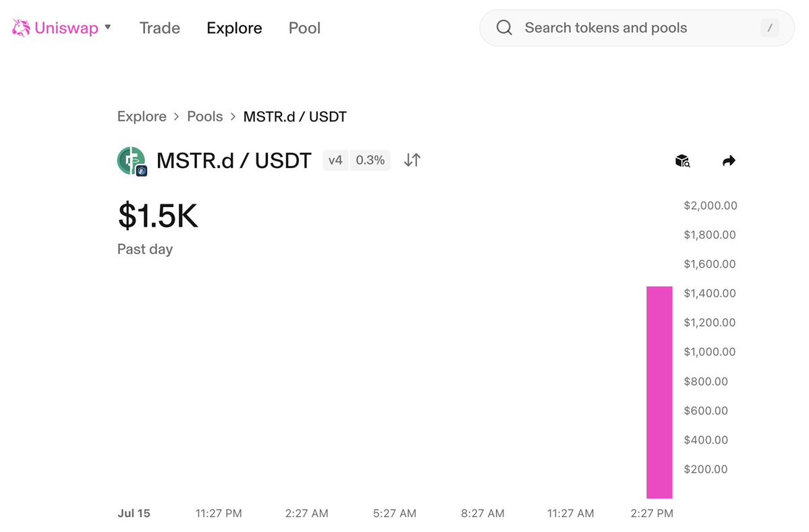Click the first breadcrumb chevron after Explore
Viewport: 809px width, 532px height.
[177, 117]
